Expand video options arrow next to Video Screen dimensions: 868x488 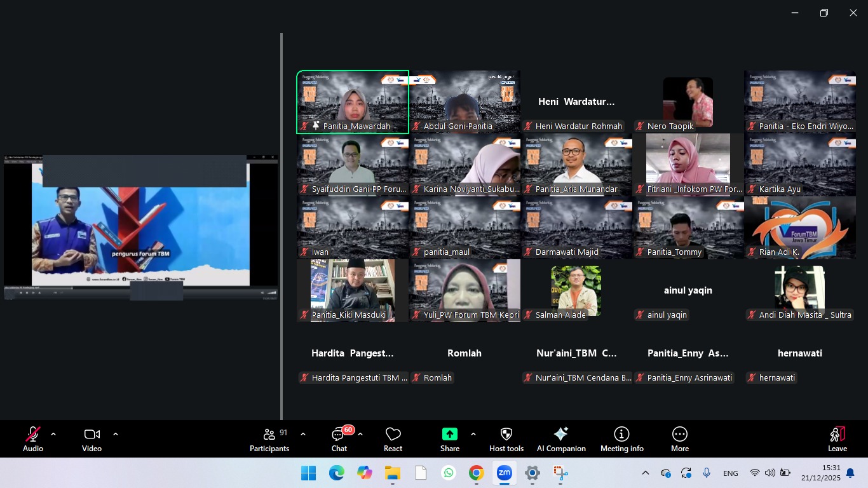(116, 435)
